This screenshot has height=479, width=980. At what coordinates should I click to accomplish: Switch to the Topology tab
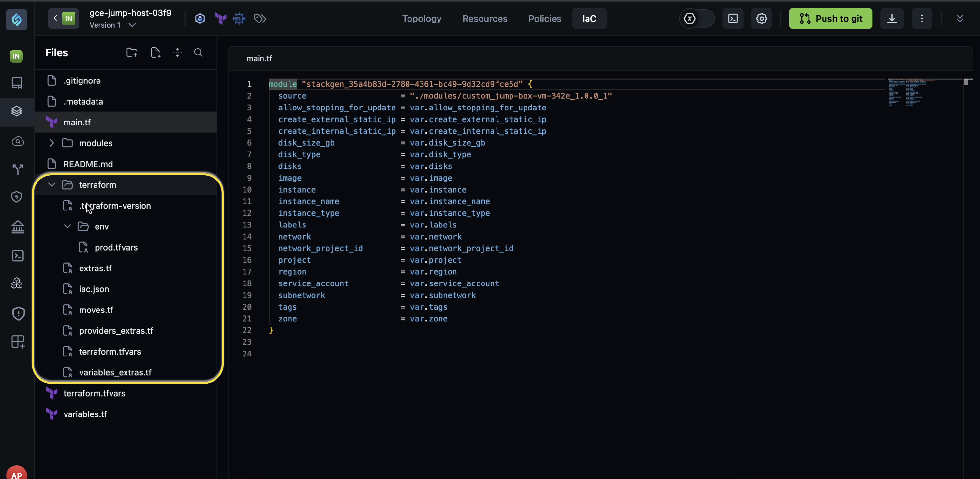point(422,18)
